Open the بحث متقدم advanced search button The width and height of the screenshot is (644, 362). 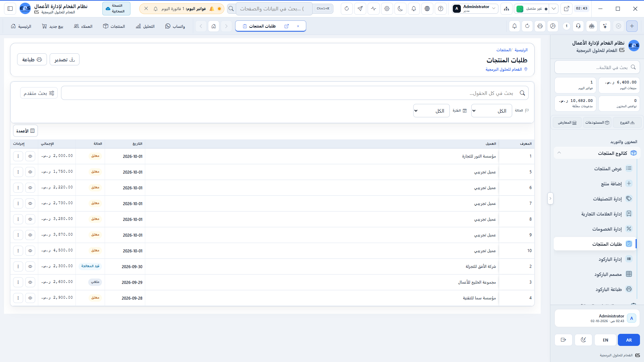coord(39,93)
